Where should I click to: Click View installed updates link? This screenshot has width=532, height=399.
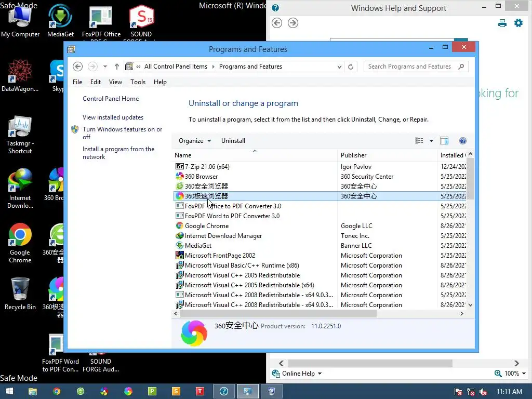(x=113, y=117)
